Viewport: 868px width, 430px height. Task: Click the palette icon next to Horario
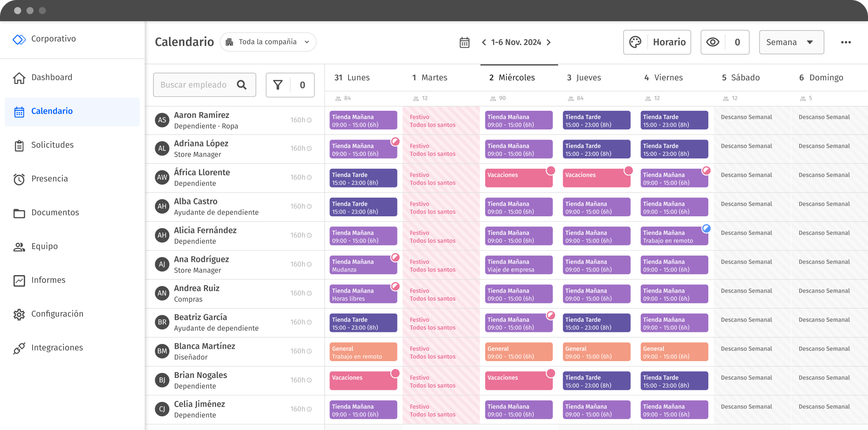pos(635,42)
